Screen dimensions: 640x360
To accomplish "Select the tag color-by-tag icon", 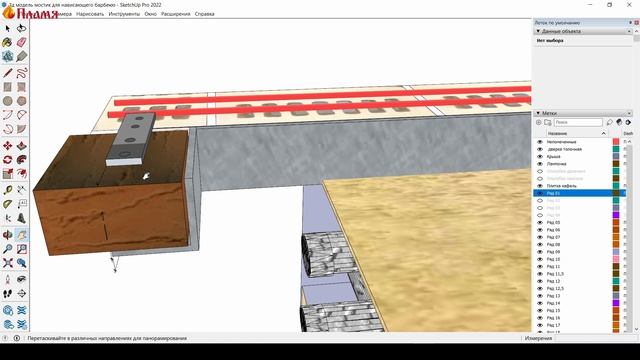I will click(x=619, y=122).
